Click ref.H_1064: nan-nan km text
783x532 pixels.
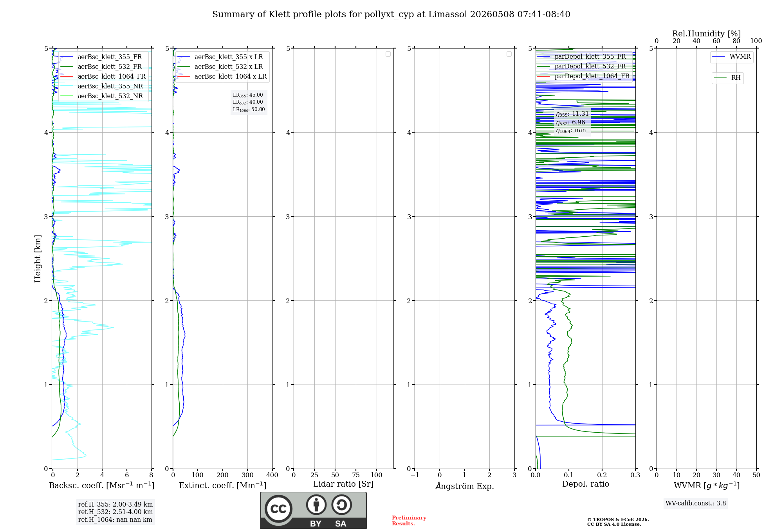[x=115, y=520]
